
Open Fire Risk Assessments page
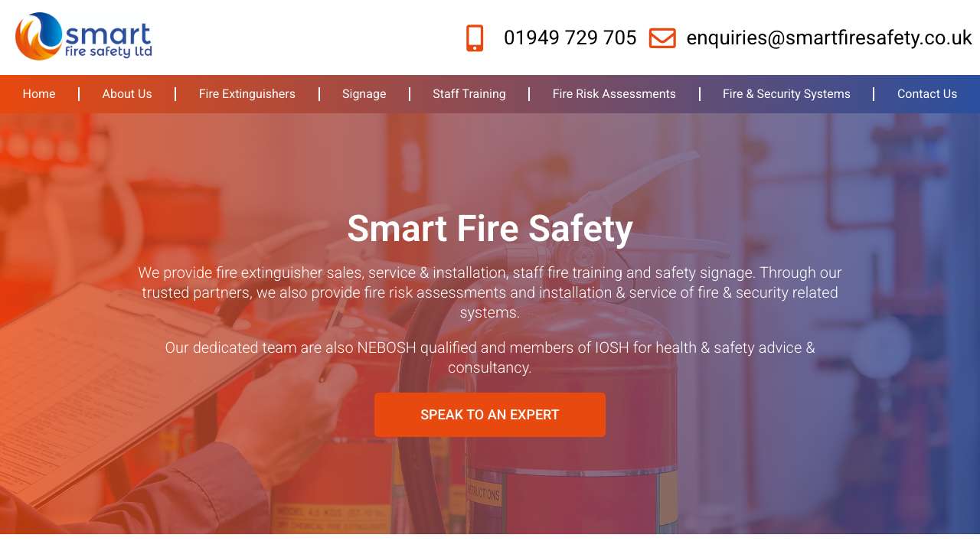614,94
